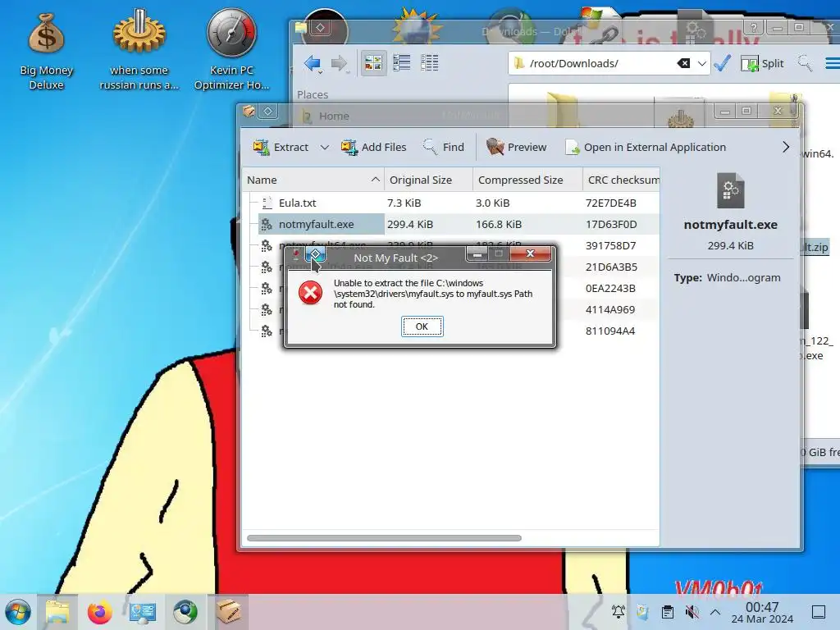The height and width of the screenshot is (630, 840).
Task: Select notmyfault.exe row in archive
Action: [x=450, y=225]
